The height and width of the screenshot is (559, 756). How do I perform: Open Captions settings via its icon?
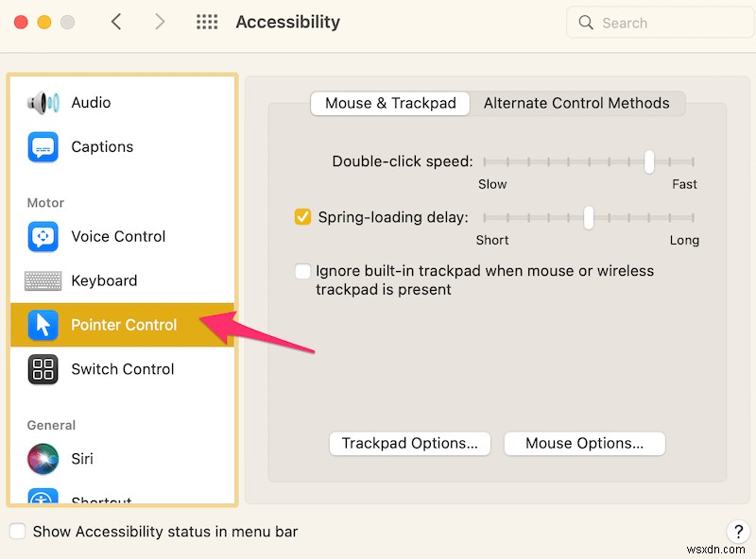(43, 146)
